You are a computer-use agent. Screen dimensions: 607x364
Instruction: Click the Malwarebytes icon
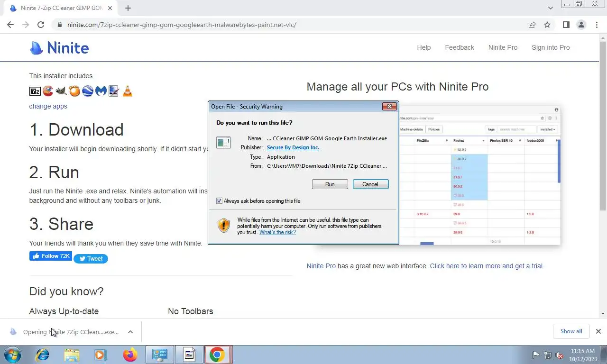coord(101,91)
